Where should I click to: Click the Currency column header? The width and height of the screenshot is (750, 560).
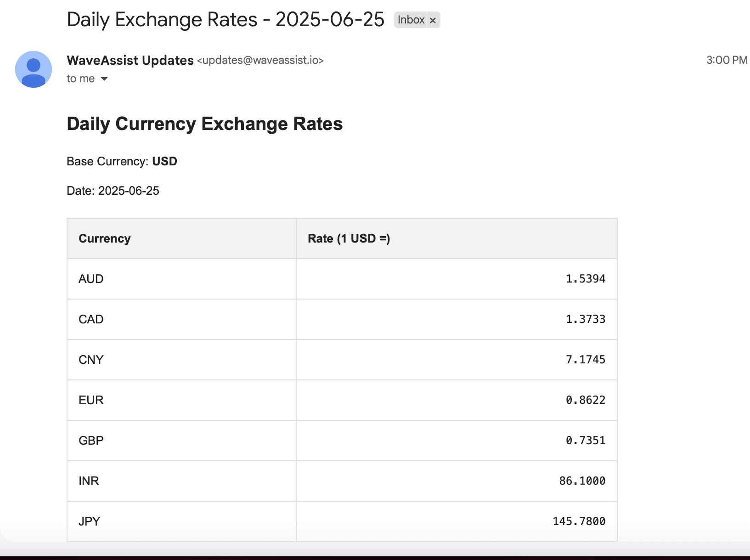tap(182, 238)
